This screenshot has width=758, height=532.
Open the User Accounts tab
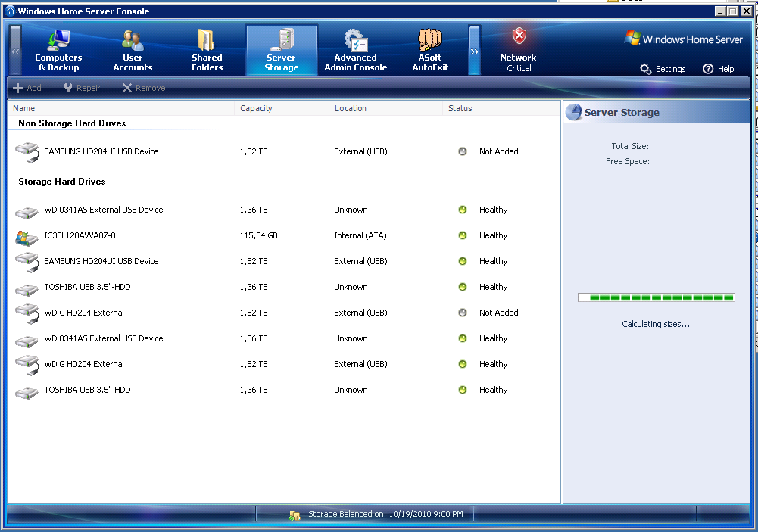point(133,50)
